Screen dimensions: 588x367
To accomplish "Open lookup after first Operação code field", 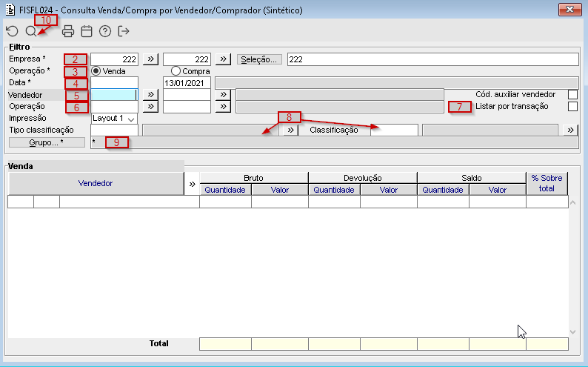I will [151, 107].
